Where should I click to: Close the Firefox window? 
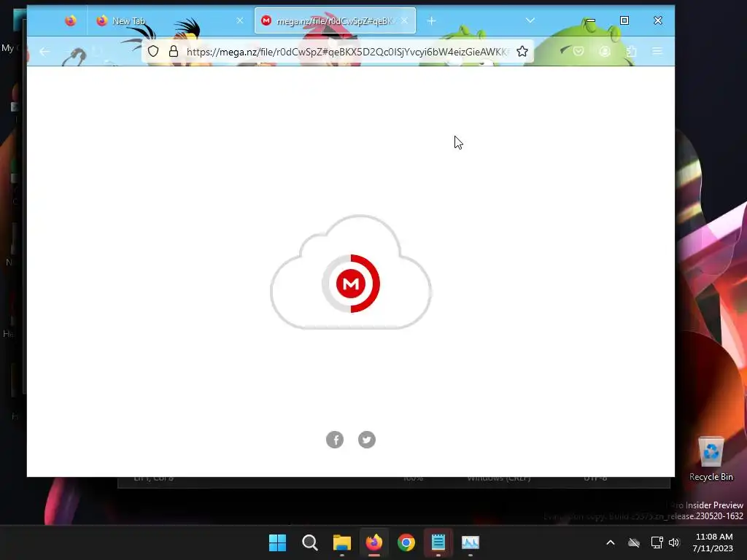[658, 20]
